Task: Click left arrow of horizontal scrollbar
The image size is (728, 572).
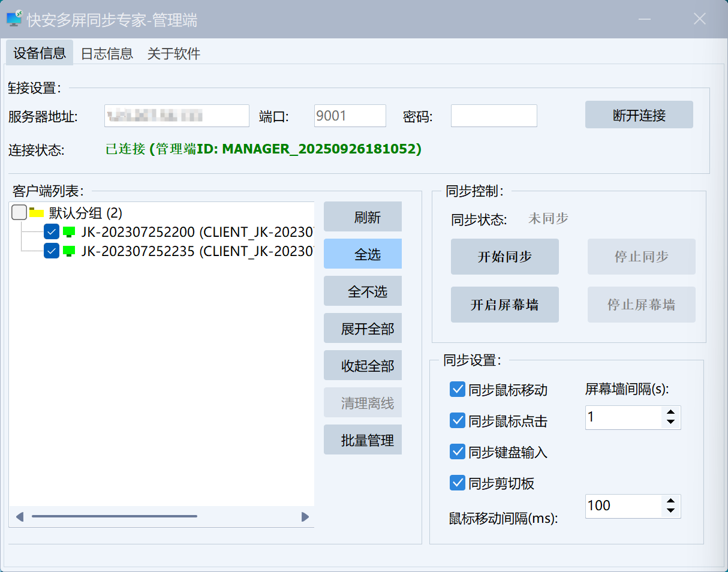Action: coord(20,517)
